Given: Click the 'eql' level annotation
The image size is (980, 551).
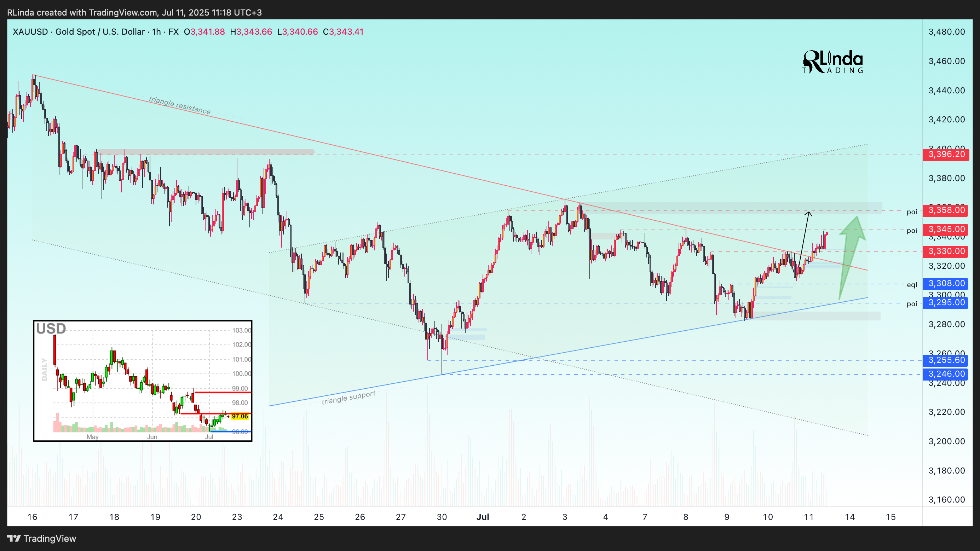Looking at the screenshot, I should click(912, 285).
